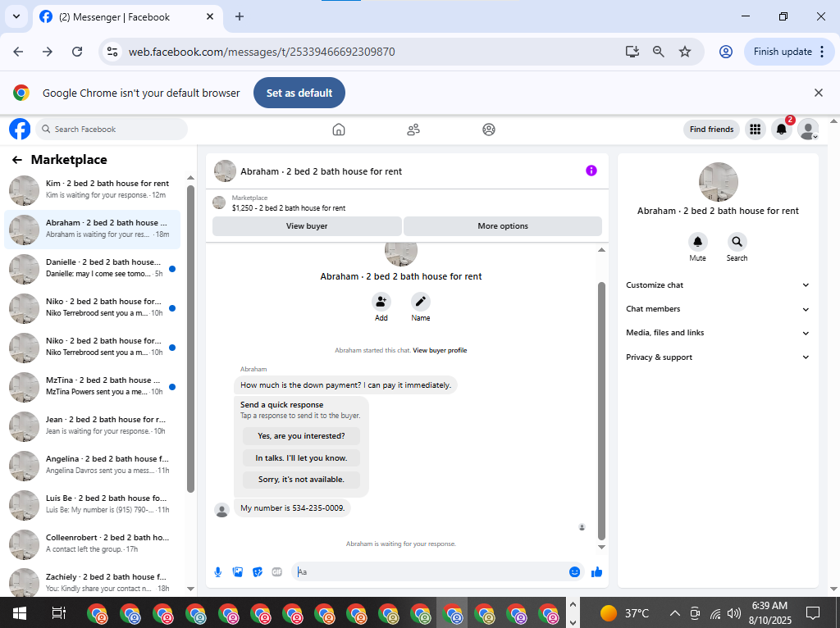Open Jean conversation in list
Image resolution: width=840 pixels, height=628 pixels.
point(94,426)
